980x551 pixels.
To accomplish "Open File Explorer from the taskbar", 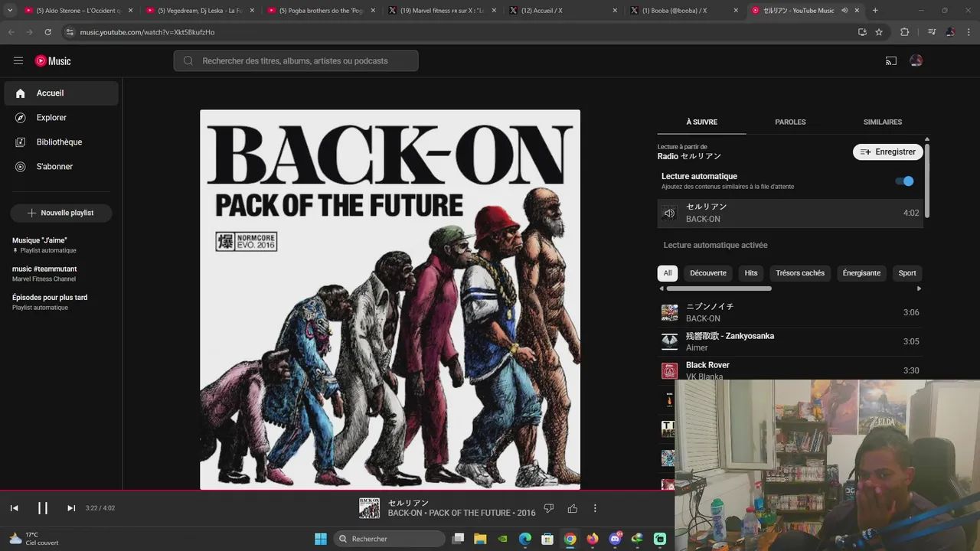I will pos(480,539).
